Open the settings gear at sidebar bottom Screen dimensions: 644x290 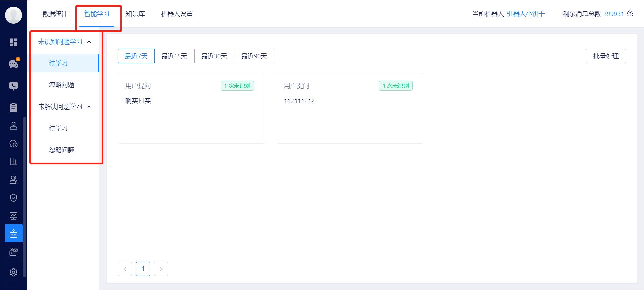coord(13,272)
